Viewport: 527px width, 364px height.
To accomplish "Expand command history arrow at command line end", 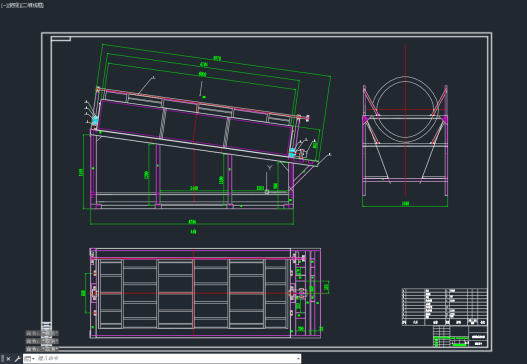I will [x=298, y=359].
